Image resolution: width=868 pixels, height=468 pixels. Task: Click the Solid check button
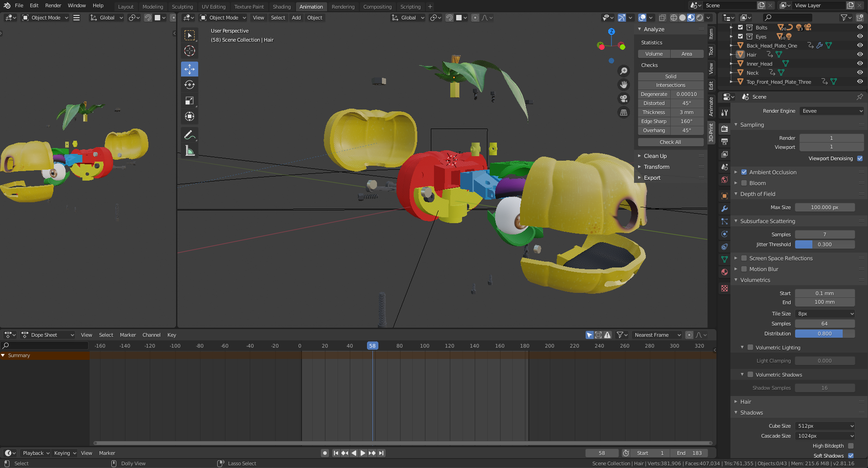click(671, 76)
